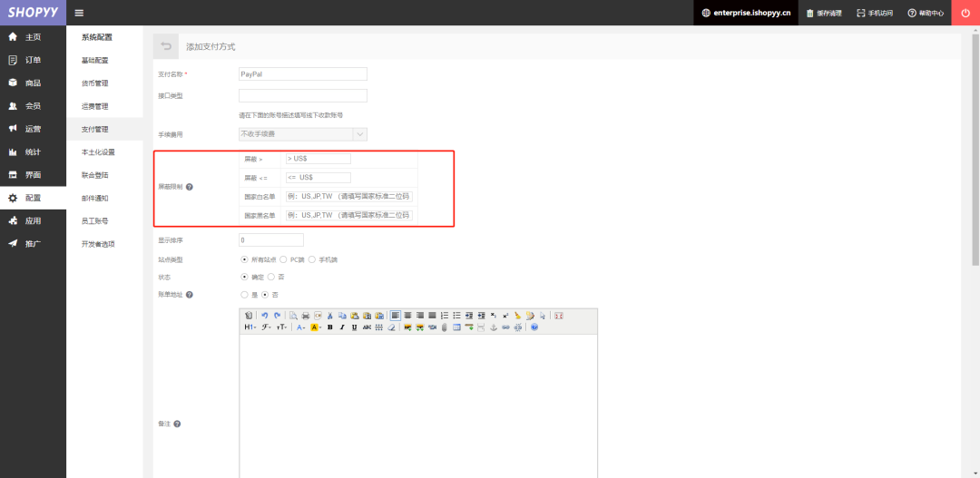
Task: Apply underline formatting in editor
Action: click(355, 327)
